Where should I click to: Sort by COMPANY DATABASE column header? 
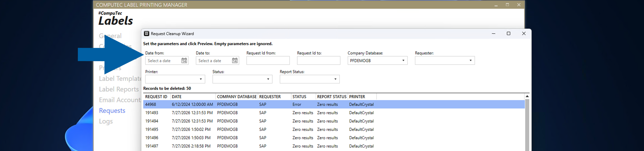(x=237, y=97)
